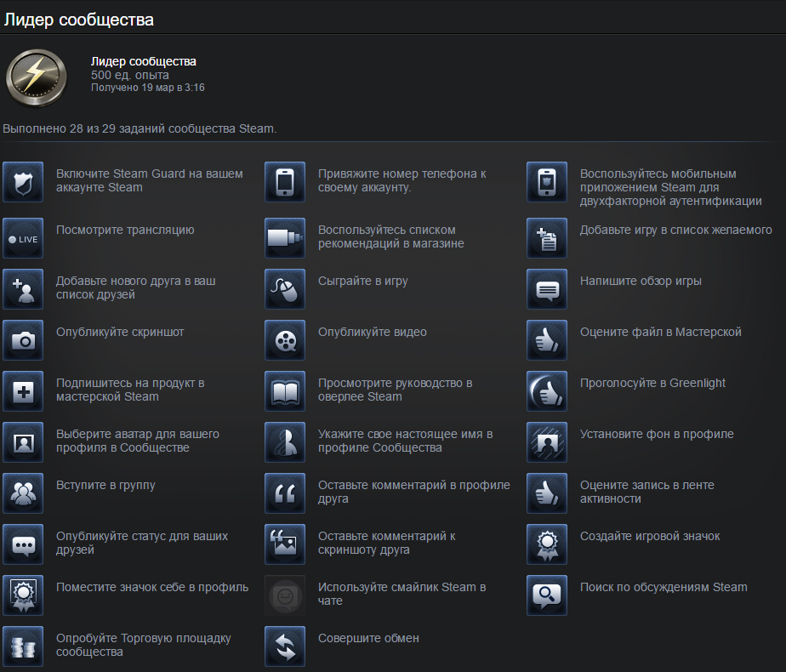The width and height of the screenshot is (786, 672).
Task: Select the add friend person icon
Action: coord(23,289)
